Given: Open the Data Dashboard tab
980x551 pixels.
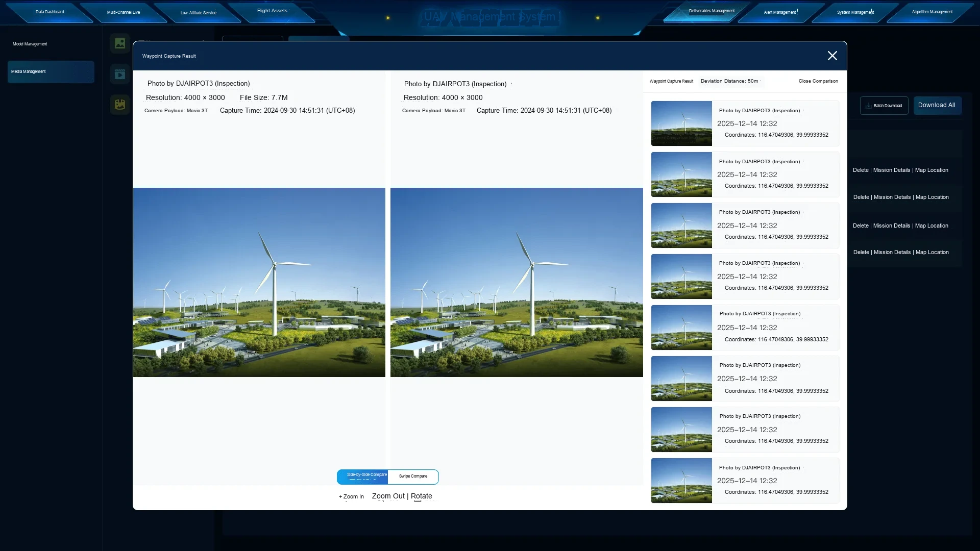Looking at the screenshot, I should point(50,12).
